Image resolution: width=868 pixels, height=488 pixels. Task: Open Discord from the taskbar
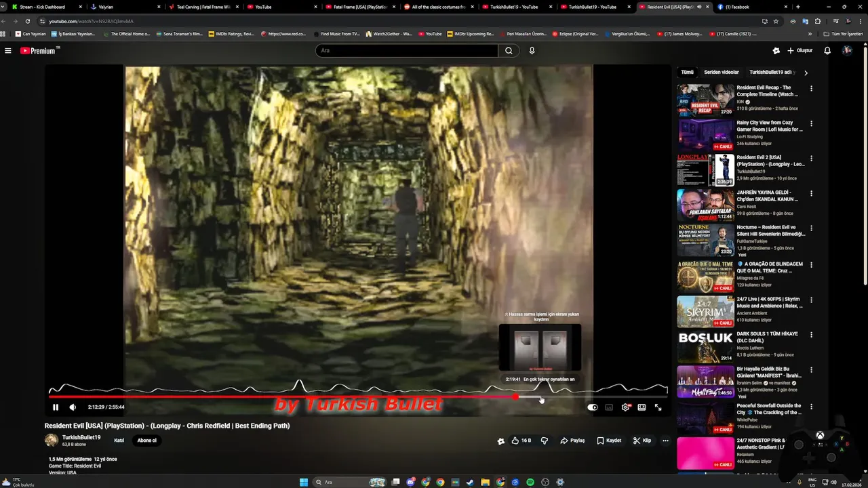pos(411,482)
